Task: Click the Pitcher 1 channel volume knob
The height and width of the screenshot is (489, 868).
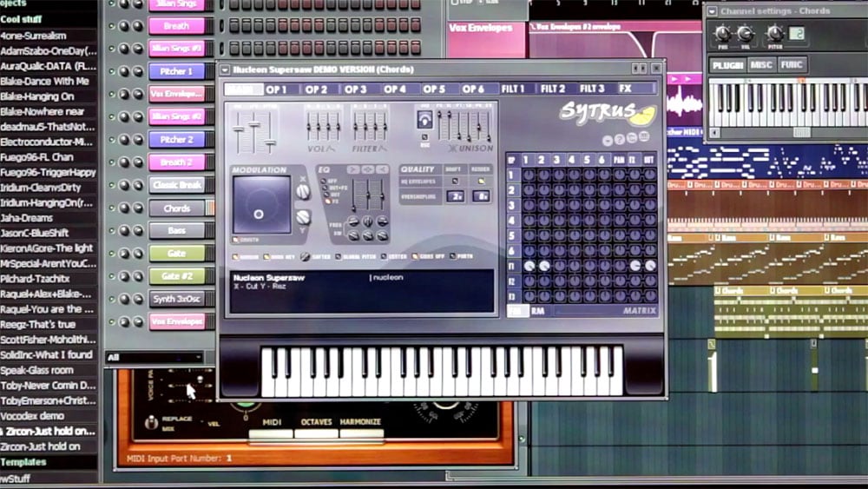Action: (x=138, y=71)
